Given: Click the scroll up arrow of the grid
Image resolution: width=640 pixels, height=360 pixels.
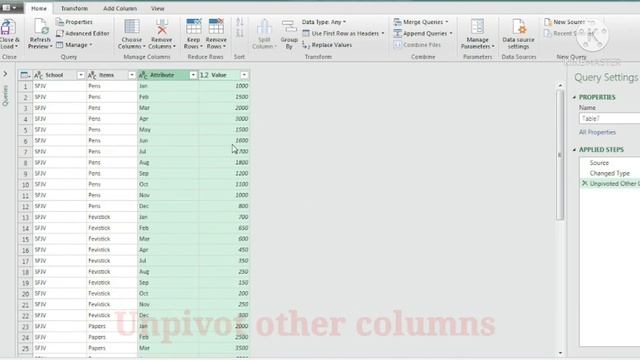Looking at the screenshot, I should point(560,85).
